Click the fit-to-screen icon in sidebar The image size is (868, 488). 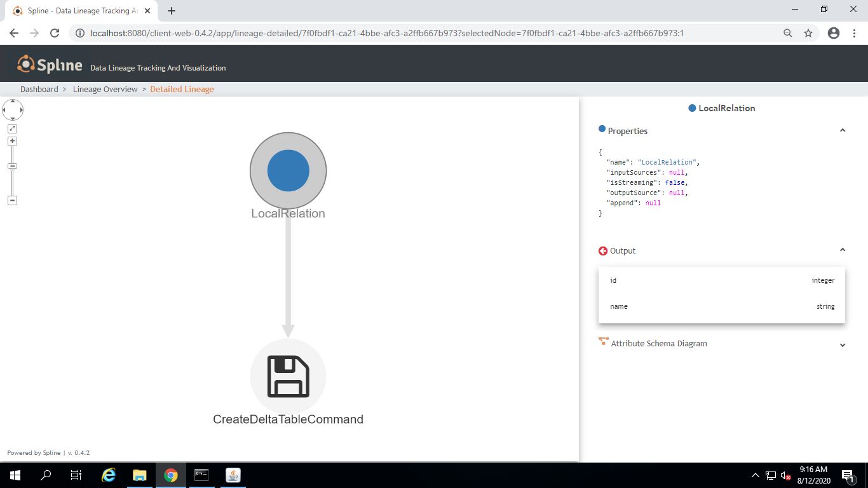pyautogui.click(x=12, y=128)
